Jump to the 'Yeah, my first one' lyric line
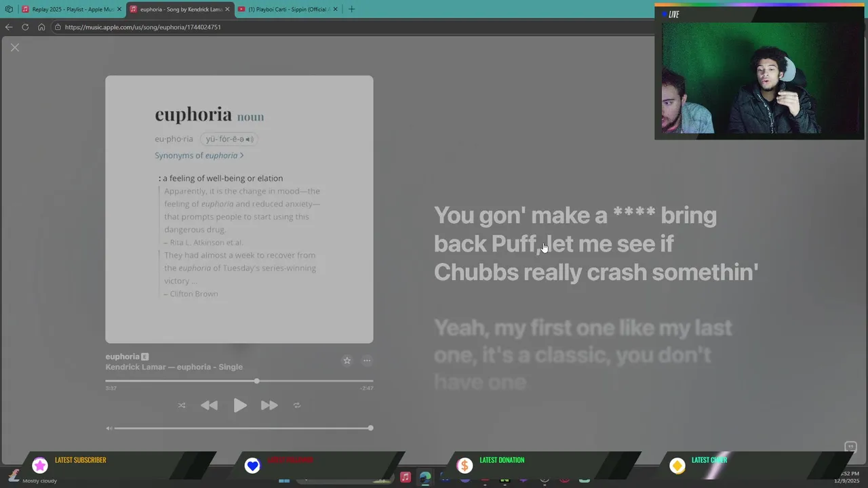 tap(583, 354)
